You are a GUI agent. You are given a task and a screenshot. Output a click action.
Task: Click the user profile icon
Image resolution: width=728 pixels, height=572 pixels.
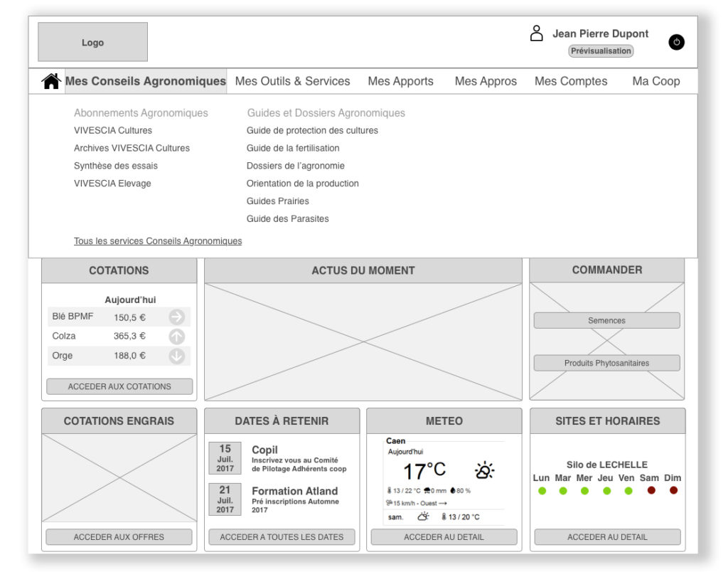(537, 33)
